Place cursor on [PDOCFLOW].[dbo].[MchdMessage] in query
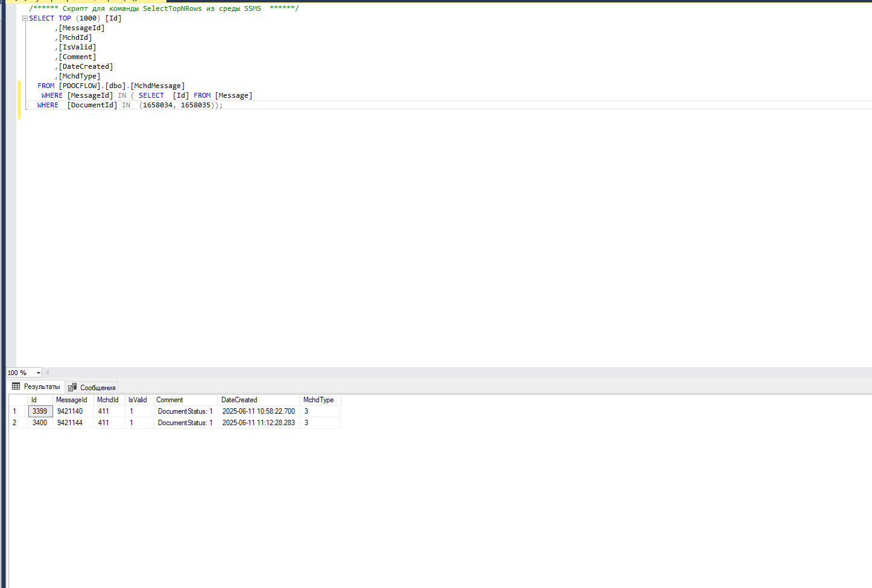 point(122,86)
